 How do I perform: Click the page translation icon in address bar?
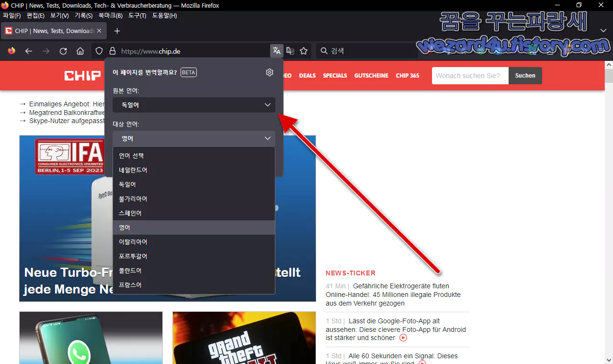(x=276, y=51)
